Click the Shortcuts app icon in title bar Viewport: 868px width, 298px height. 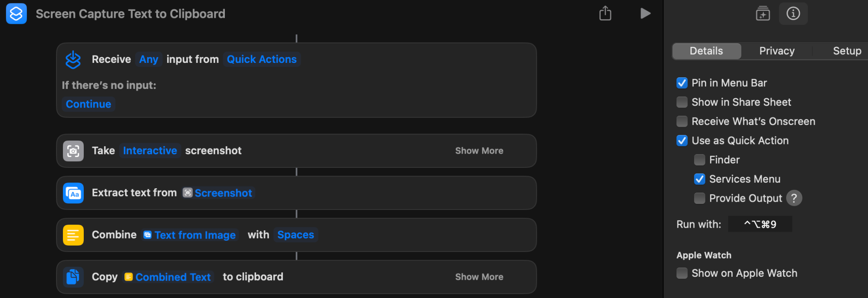(16, 14)
